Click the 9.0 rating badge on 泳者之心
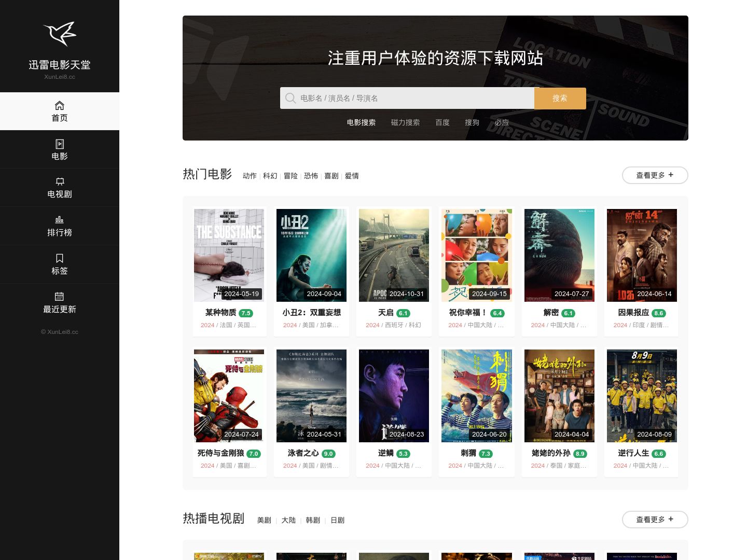Screen dimensions: 747x560 [x=328, y=454]
